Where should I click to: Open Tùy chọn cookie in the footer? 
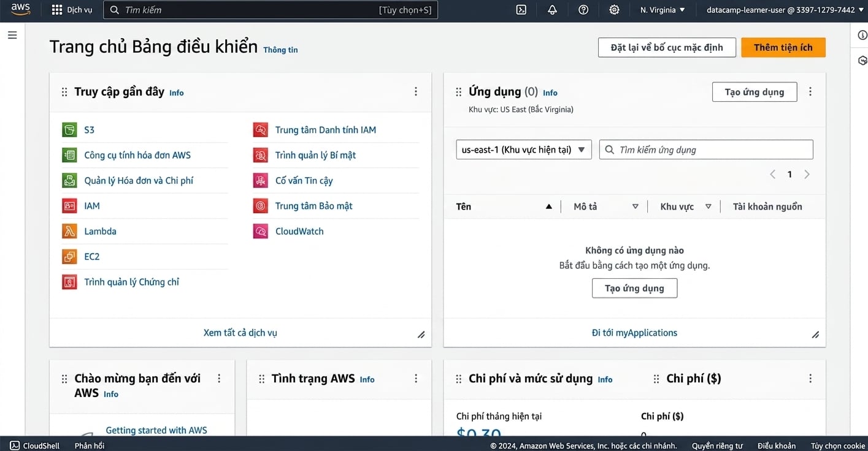[837, 445]
